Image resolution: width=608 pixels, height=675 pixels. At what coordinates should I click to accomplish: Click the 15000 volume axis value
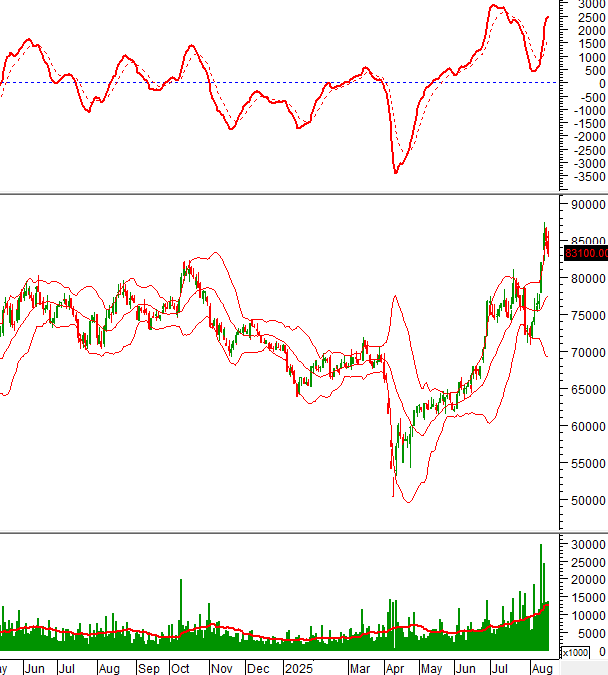589,598
